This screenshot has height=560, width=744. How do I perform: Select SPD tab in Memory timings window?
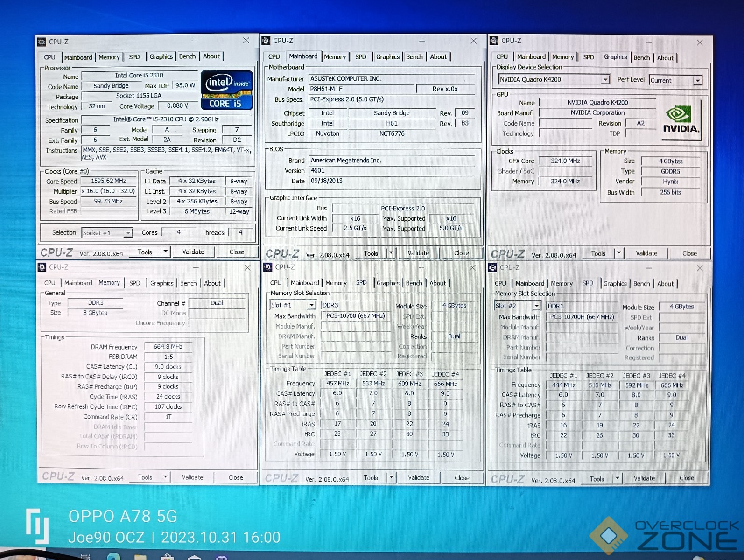click(134, 283)
